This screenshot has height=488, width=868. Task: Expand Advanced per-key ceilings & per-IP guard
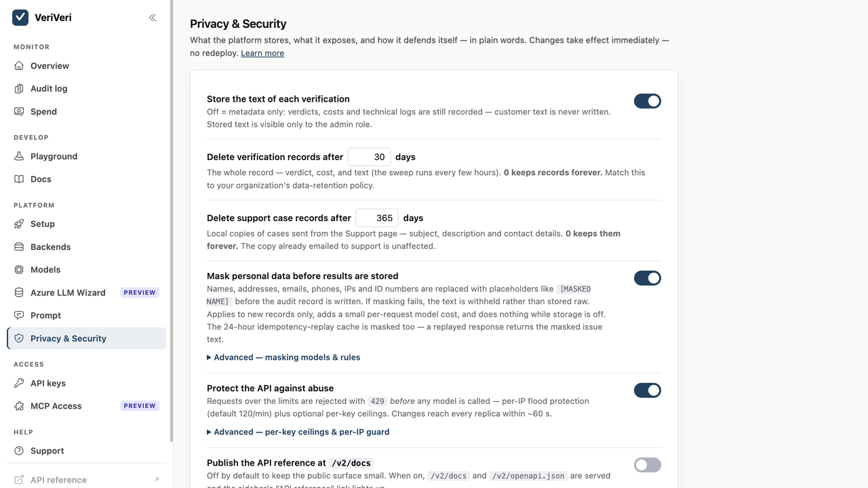pyautogui.click(x=298, y=432)
